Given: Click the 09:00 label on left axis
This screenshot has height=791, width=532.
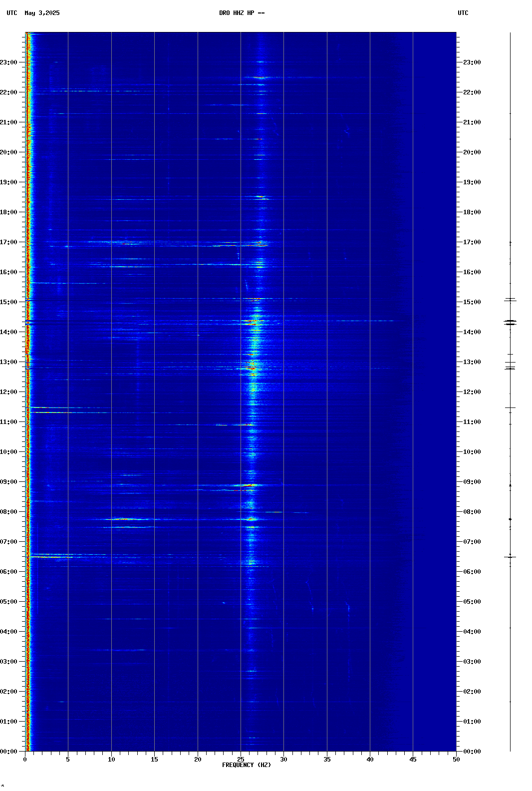Looking at the screenshot, I should 8,482.
